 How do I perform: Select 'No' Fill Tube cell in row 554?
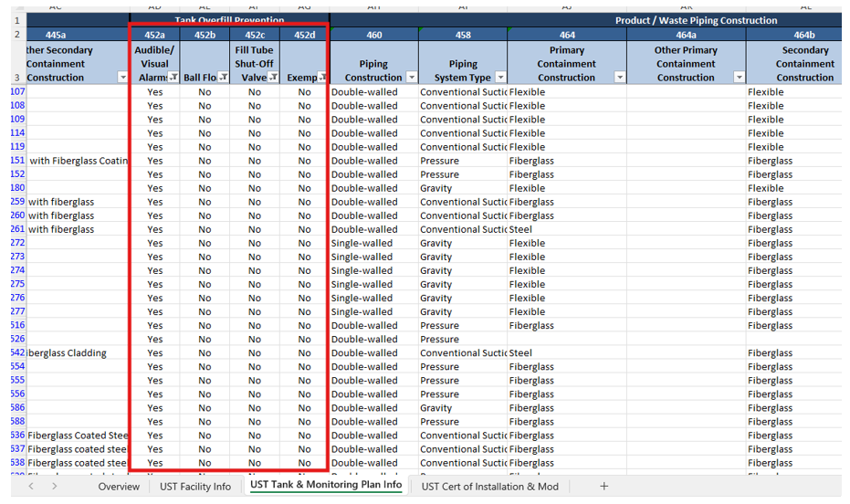coord(255,366)
